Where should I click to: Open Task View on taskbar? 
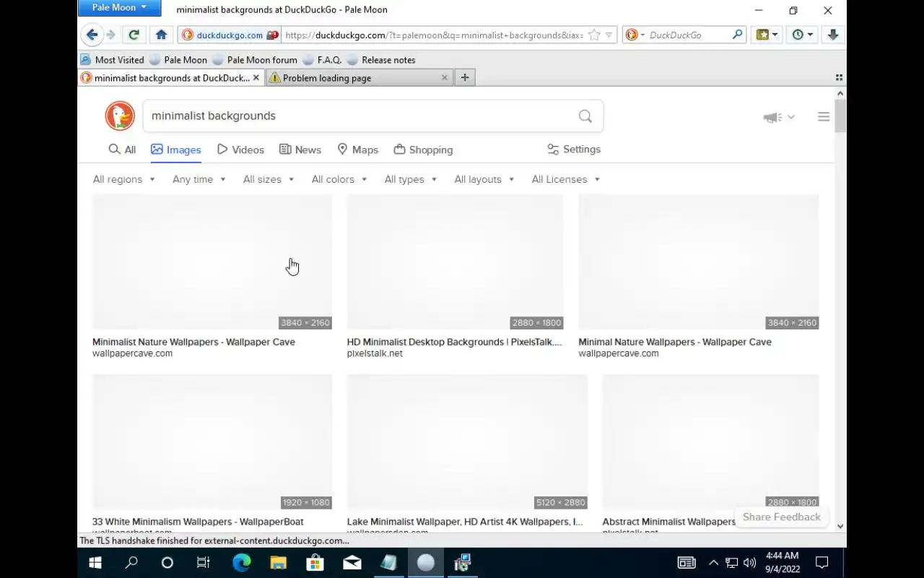click(x=203, y=563)
